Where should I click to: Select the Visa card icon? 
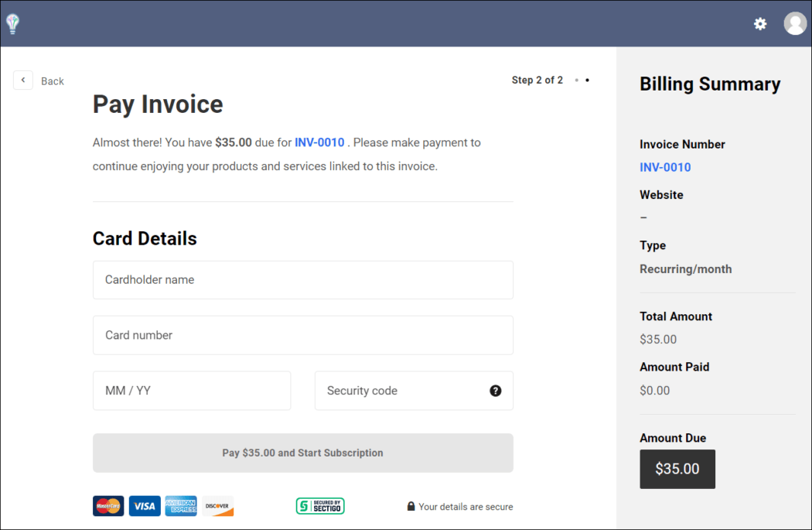[145, 506]
